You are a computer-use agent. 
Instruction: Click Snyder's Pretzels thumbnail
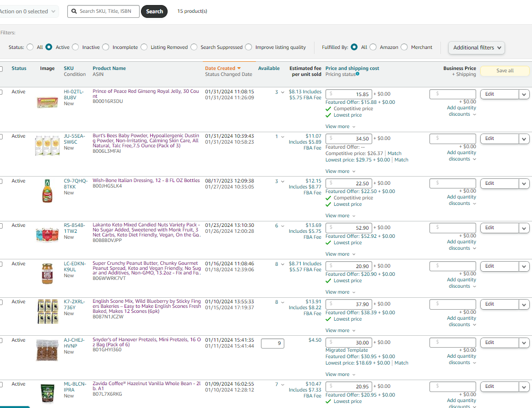click(47, 350)
